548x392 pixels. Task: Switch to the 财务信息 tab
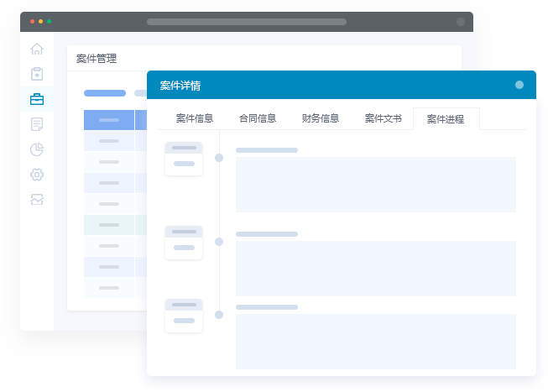[x=320, y=118]
